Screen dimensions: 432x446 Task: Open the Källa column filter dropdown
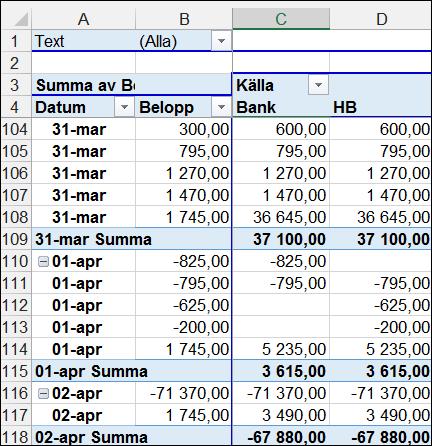click(x=318, y=85)
